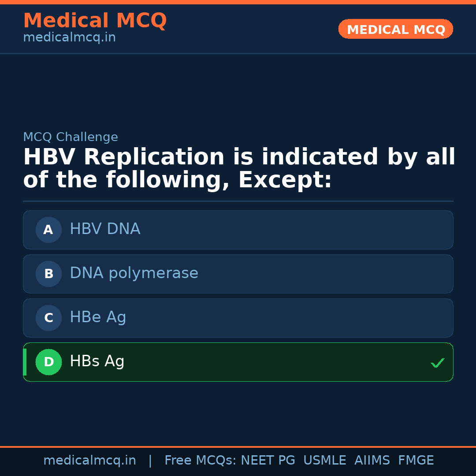The image size is (476, 476).
Task: Open the Medical MCQ header title
Action: click(x=95, y=21)
